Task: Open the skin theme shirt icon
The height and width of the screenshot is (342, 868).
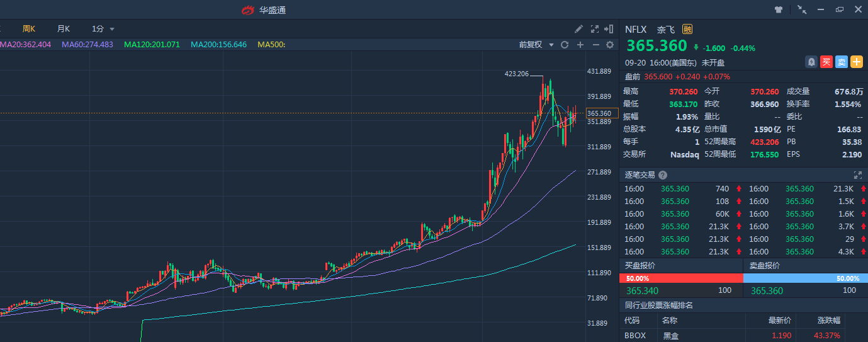Action: 779,9
